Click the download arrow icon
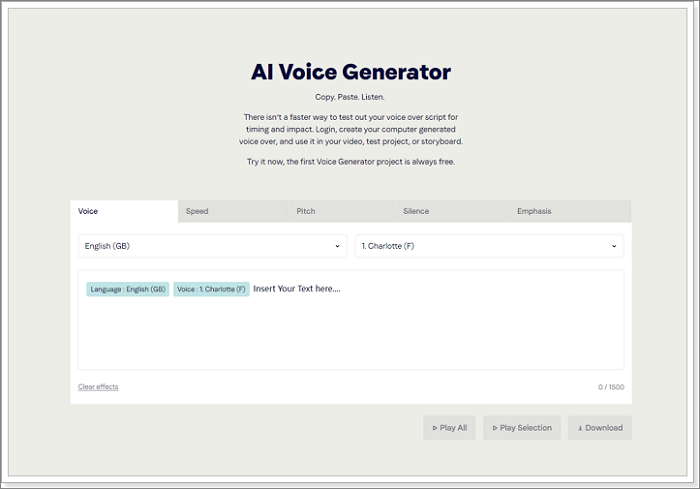The height and width of the screenshot is (489, 700). (x=580, y=428)
